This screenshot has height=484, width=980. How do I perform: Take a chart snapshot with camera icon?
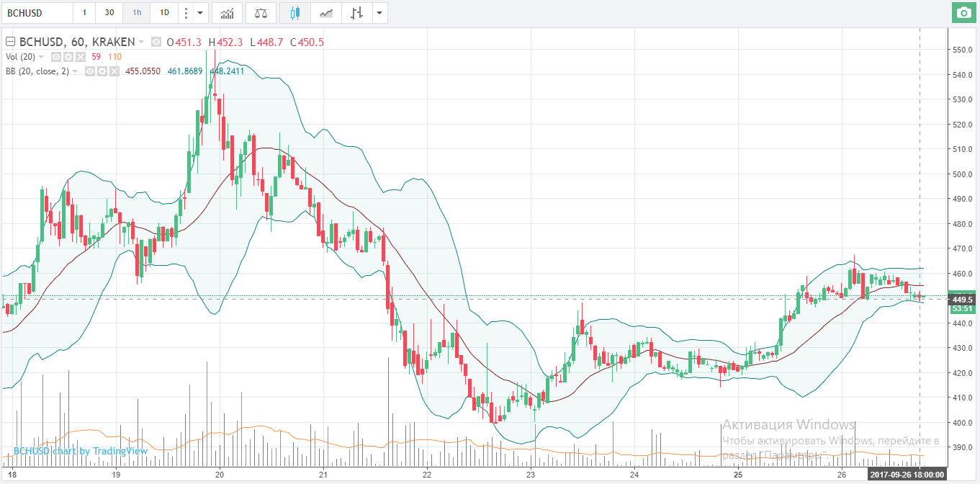point(962,13)
